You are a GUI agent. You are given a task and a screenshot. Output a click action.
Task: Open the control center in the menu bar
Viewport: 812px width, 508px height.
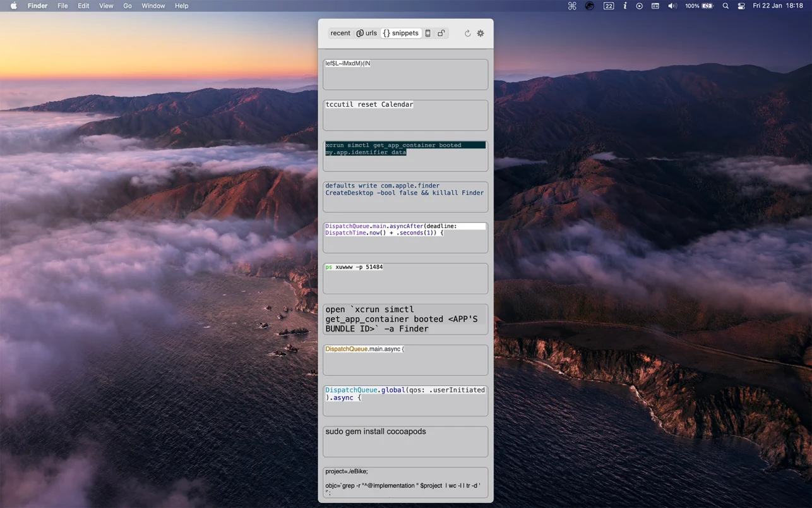click(741, 6)
